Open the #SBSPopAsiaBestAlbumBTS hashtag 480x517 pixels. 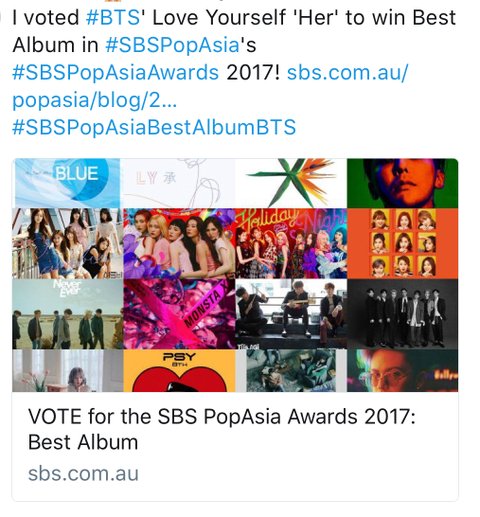[154, 127]
